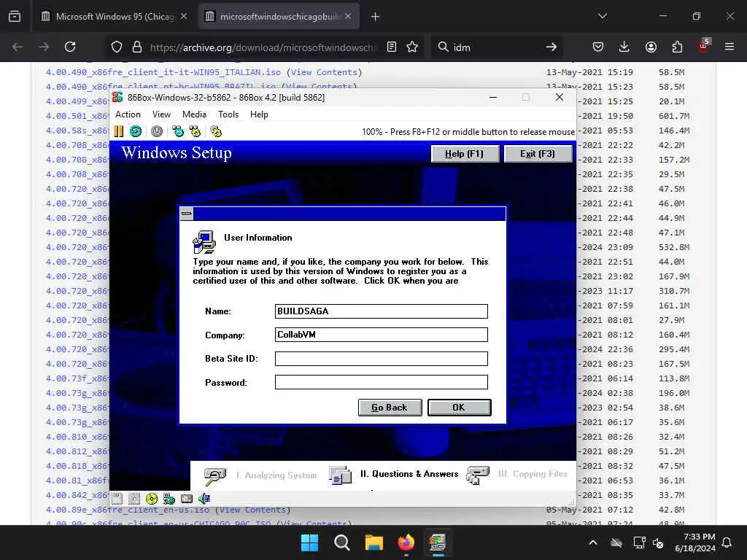Click 86Box icon in taskbar
747x560 pixels.
click(x=438, y=542)
